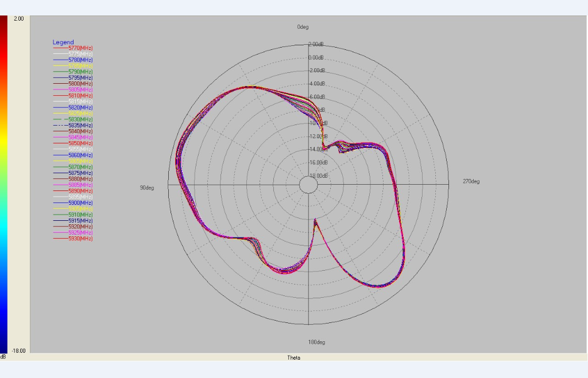This screenshot has height=378, width=588.
Task: Click the Theta axis label
Action: point(295,357)
